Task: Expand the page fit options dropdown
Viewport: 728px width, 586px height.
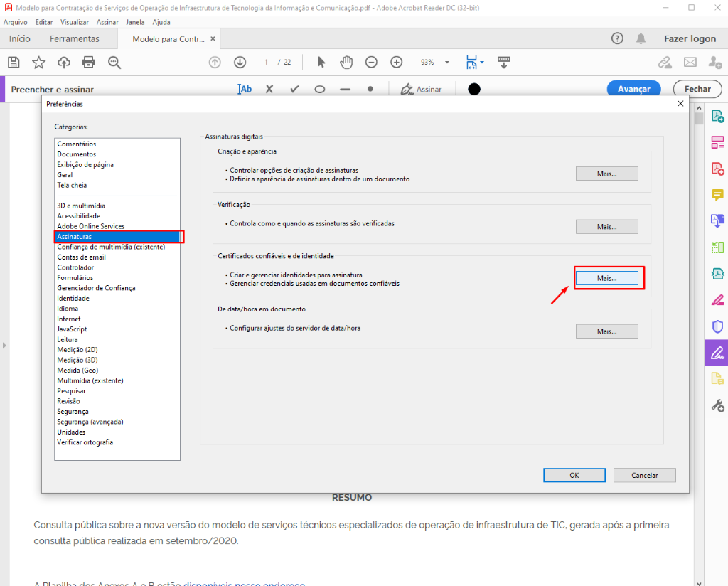Action: point(475,63)
